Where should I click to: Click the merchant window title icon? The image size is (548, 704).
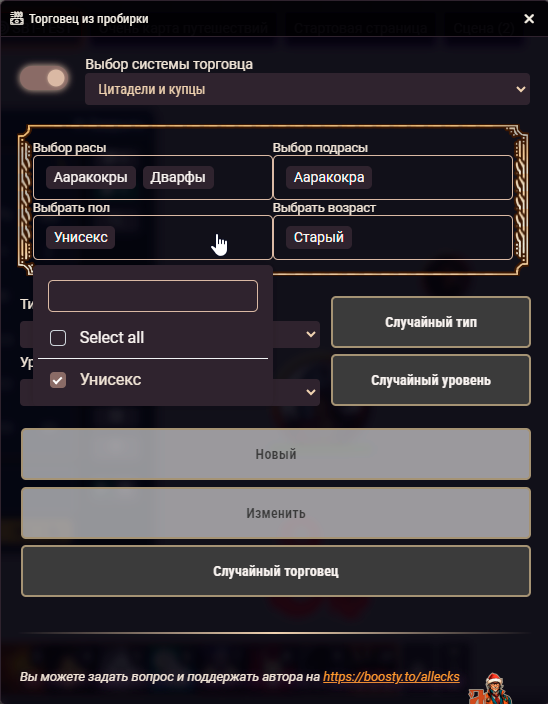pos(17,19)
